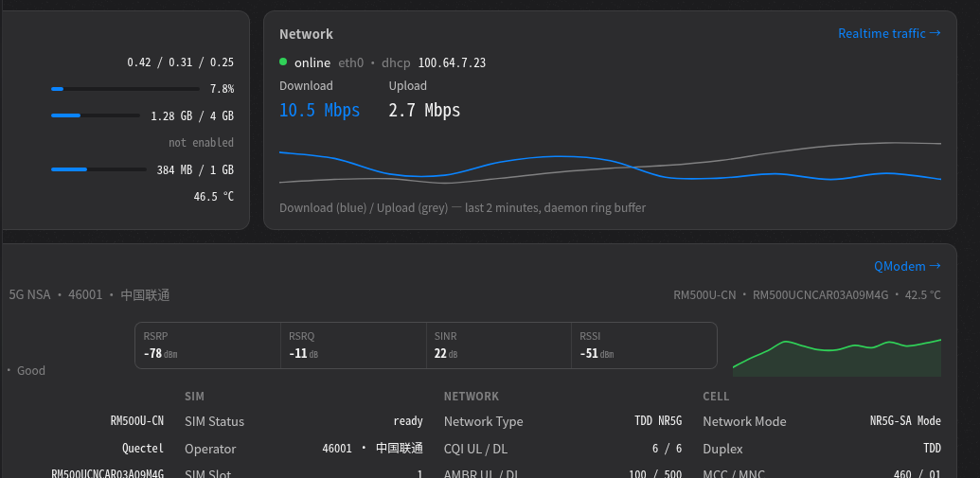Click the Network Type value TDD NR5G
This screenshot has width=980, height=478.
click(x=658, y=422)
